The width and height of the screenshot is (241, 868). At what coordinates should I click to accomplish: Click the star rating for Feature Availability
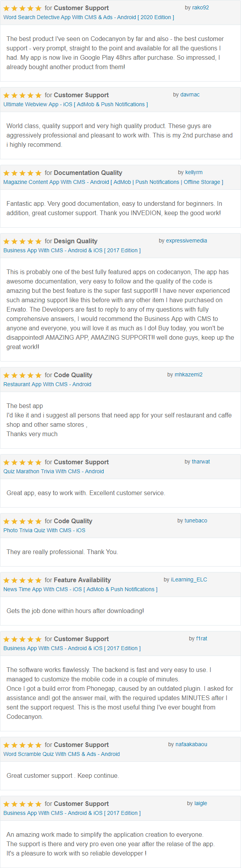pos(22,580)
